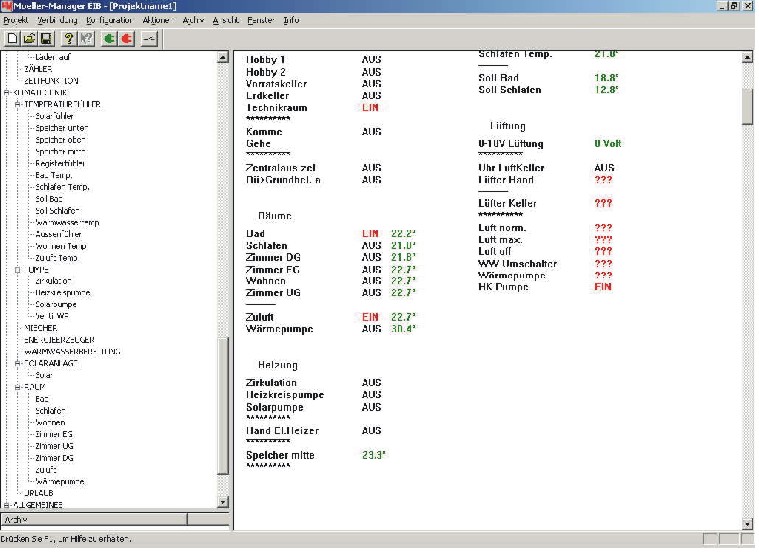This screenshot has width=759, height=552.
Task: Click the last toolbar icon with dash symbol
Action: pos(149,38)
